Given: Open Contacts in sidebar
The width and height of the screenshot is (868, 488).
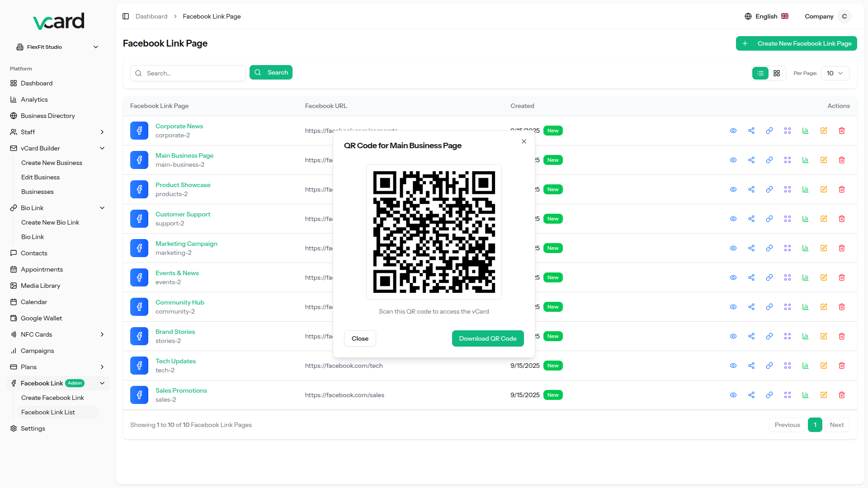Looking at the screenshot, I should (x=34, y=253).
